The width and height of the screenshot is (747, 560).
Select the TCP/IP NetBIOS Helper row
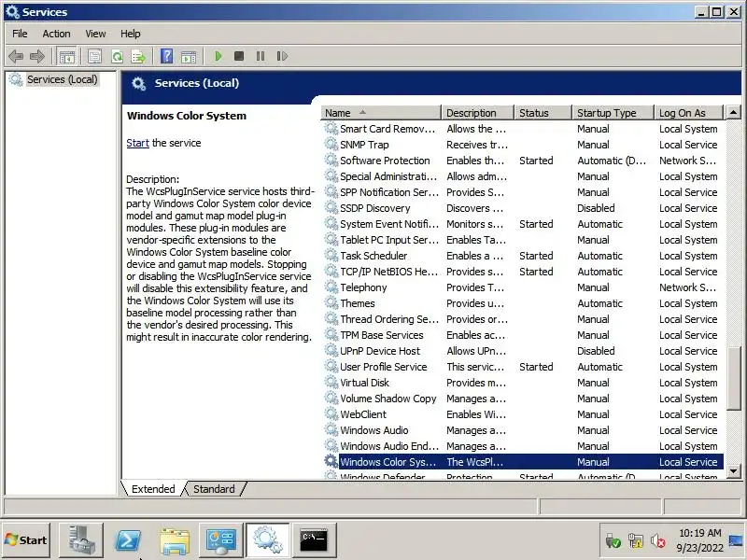[x=522, y=272]
